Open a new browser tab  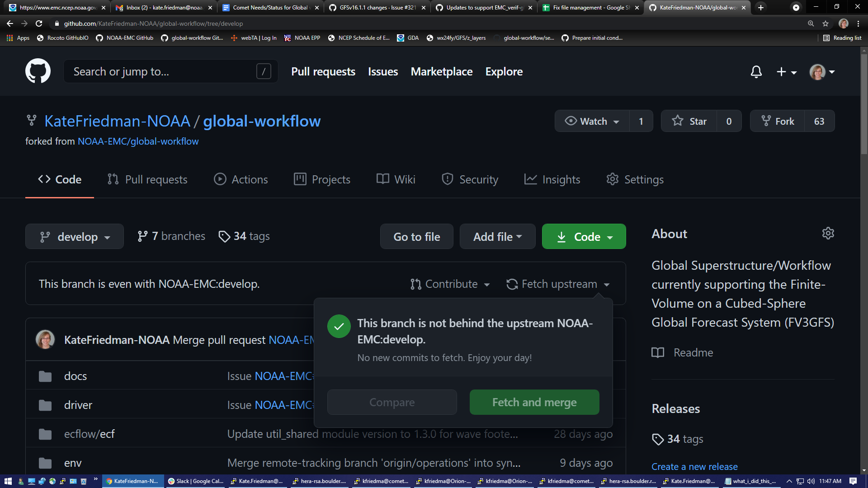[x=761, y=8]
